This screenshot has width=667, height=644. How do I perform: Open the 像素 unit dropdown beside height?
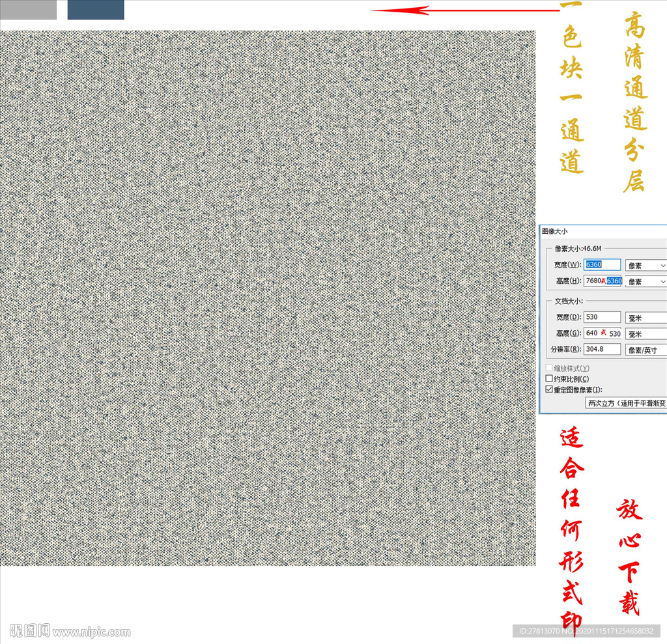pyautogui.click(x=646, y=281)
